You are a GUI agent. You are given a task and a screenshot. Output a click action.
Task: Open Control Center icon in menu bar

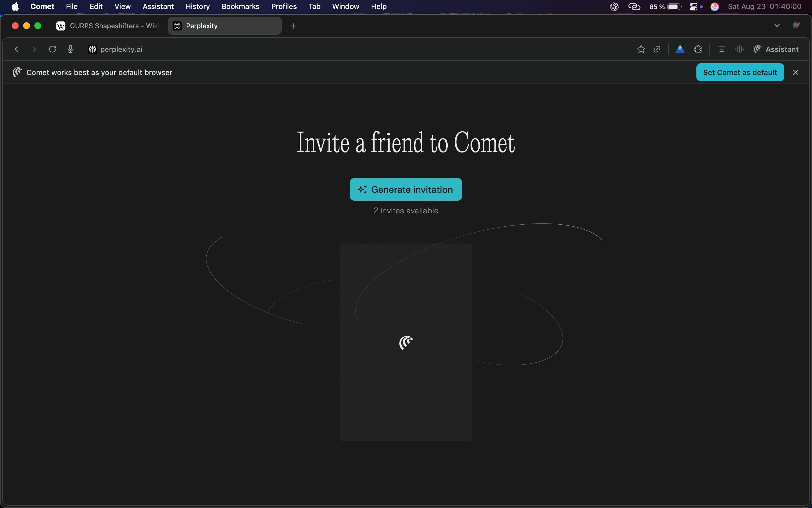pos(694,6)
